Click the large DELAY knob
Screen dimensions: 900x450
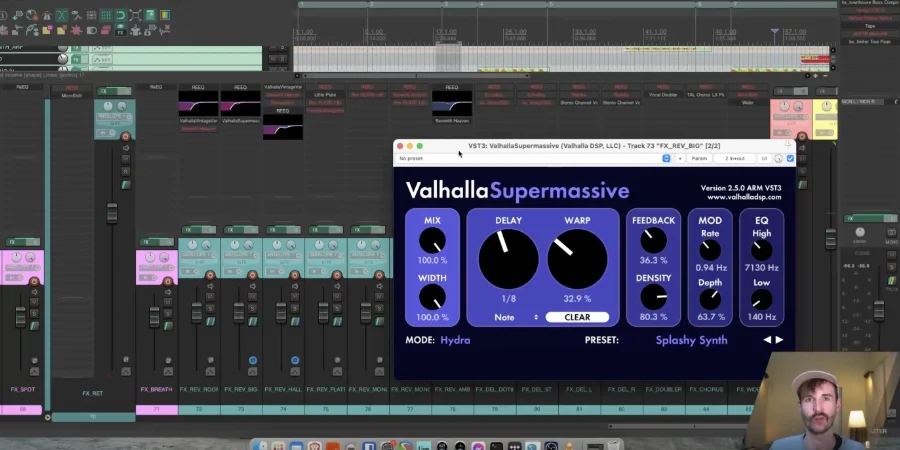click(508, 259)
